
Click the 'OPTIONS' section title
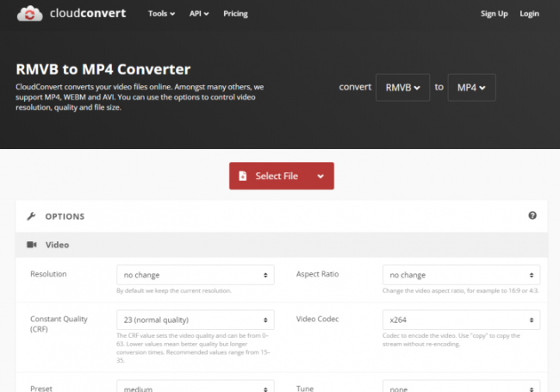coord(65,216)
